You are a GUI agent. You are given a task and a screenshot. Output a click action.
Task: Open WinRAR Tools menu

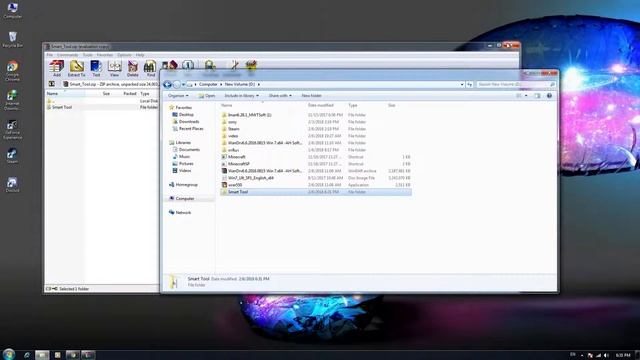(87, 55)
